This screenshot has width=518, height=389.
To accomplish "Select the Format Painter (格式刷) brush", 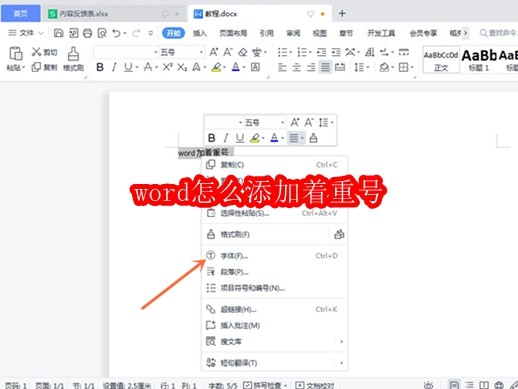I will pos(73,59).
